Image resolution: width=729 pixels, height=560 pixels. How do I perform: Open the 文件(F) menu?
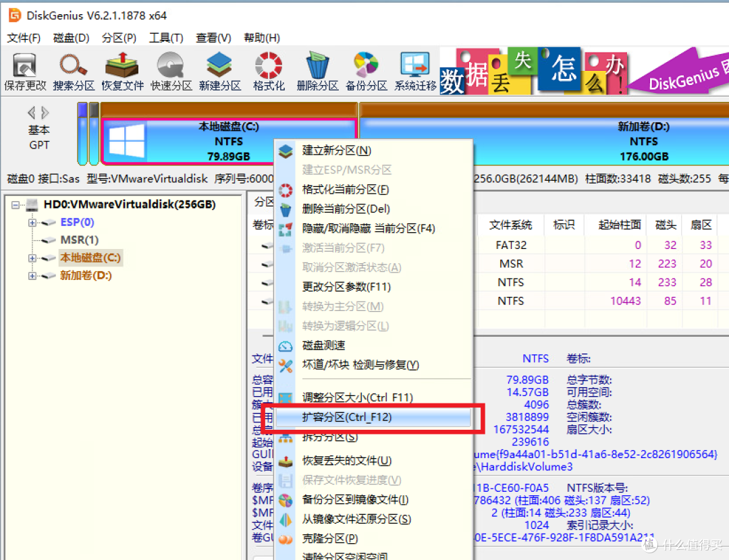point(24,38)
